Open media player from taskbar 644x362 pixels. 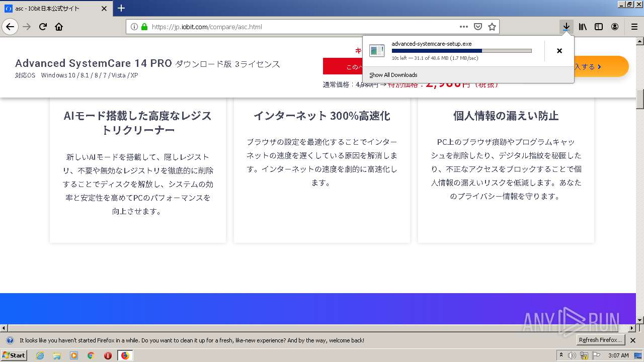(74, 355)
